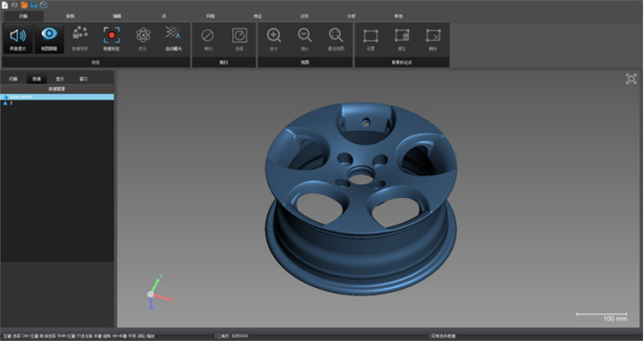Click the background marker clear icon
Screen dimensions: 644x341
[x=401, y=35]
